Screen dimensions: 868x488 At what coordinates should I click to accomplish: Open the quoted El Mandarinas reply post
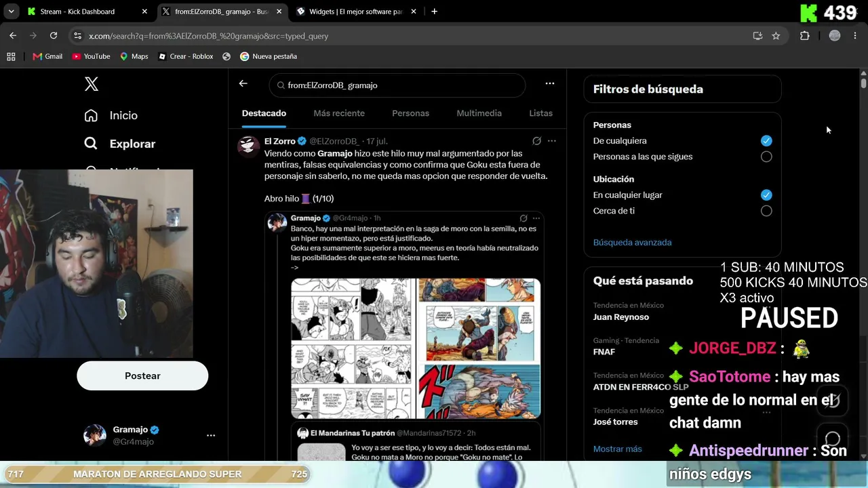click(416, 442)
